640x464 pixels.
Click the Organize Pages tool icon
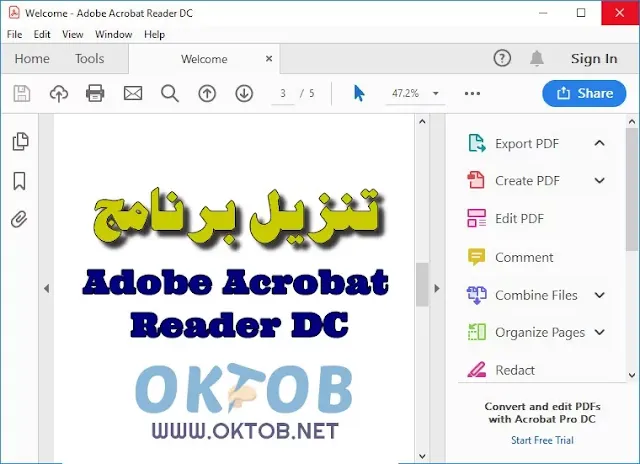click(x=476, y=332)
